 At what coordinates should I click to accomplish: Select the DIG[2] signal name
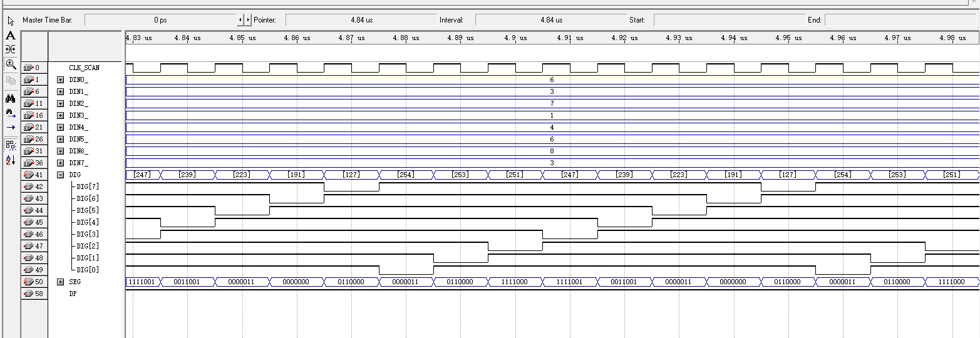(x=88, y=246)
